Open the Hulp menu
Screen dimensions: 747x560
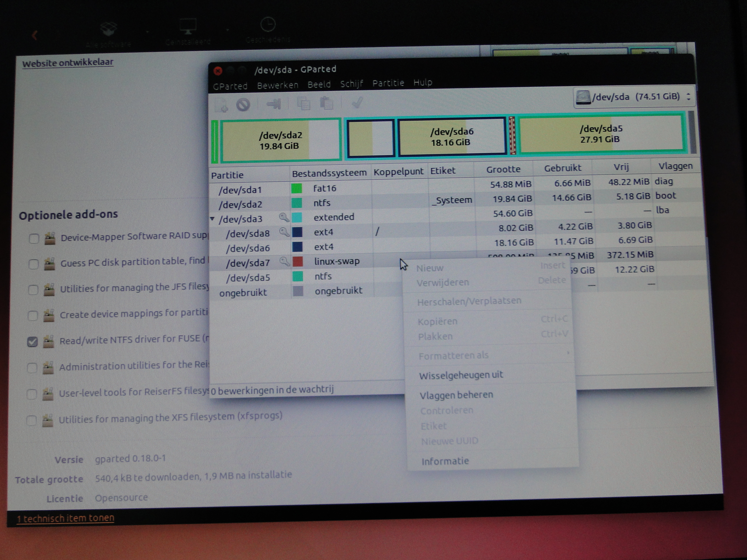point(422,82)
